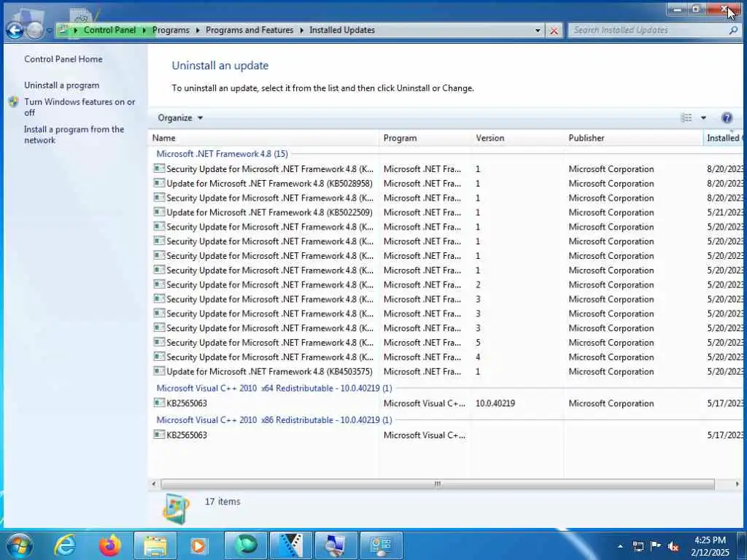Click scroll right arrow of horizontal scrollbar
The width and height of the screenshot is (747, 560).
tap(738, 484)
